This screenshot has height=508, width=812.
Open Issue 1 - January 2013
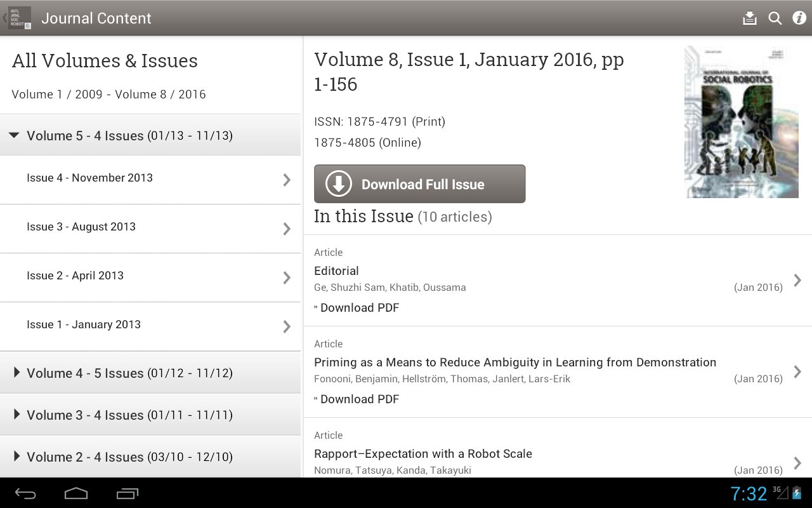(150, 325)
